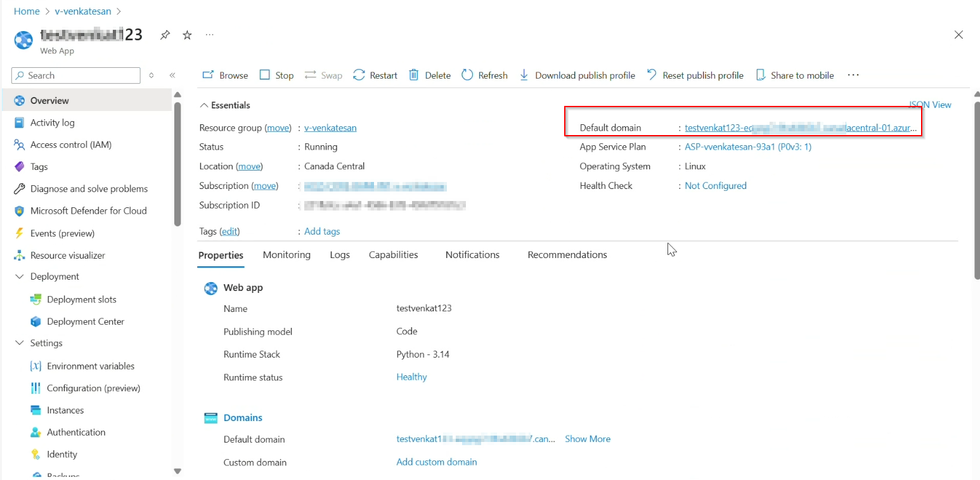The height and width of the screenshot is (480, 980).
Task: Click the sidebar vertical scrollbar
Action: 177,164
